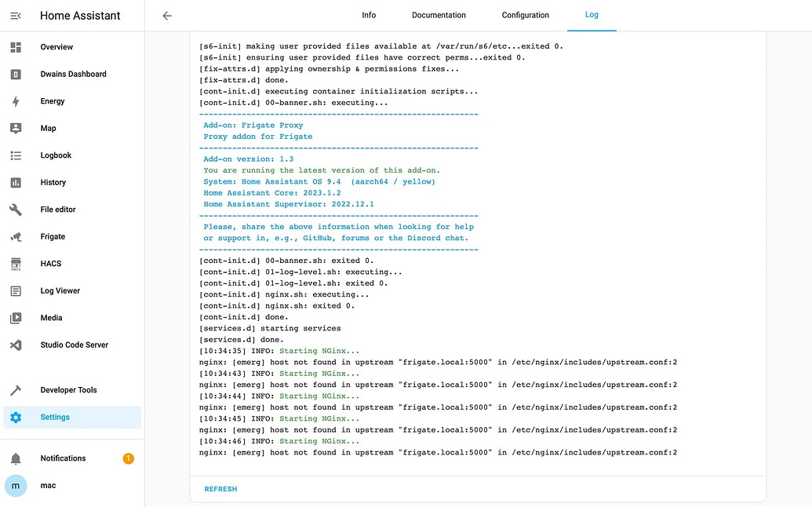Screen dimensions: 812x507
Task: Collapse the sidebar with the hamburger icon
Action: pyautogui.click(x=16, y=14)
